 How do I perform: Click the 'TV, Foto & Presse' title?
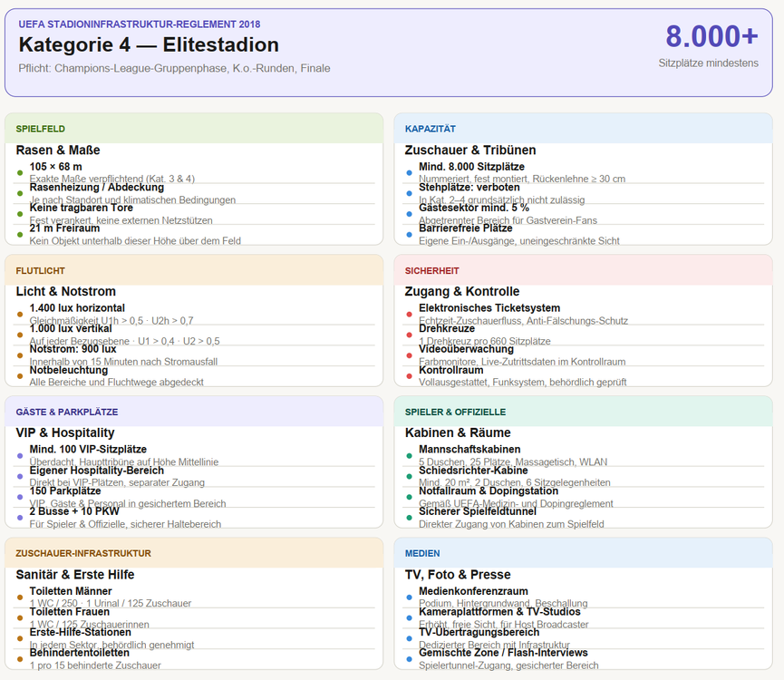click(x=458, y=575)
